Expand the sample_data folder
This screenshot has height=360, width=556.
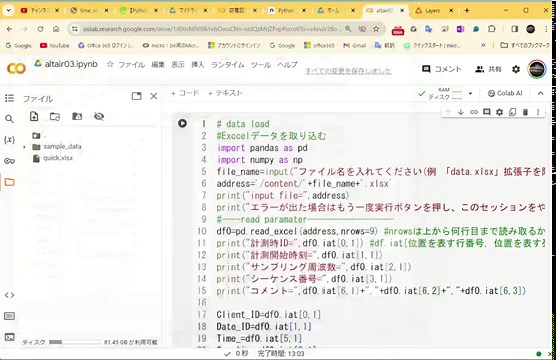tap(24, 147)
